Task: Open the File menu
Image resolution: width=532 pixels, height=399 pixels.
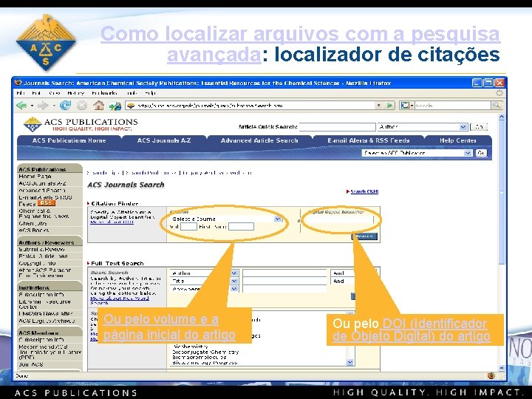Action: tap(21, 93)
